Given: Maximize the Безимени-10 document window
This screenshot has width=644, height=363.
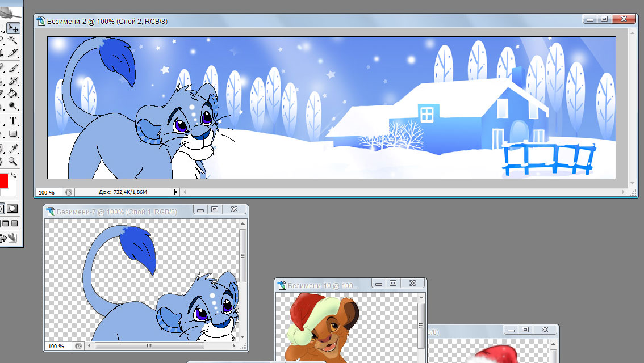Looking at the screenshot, I should point(392,283).
